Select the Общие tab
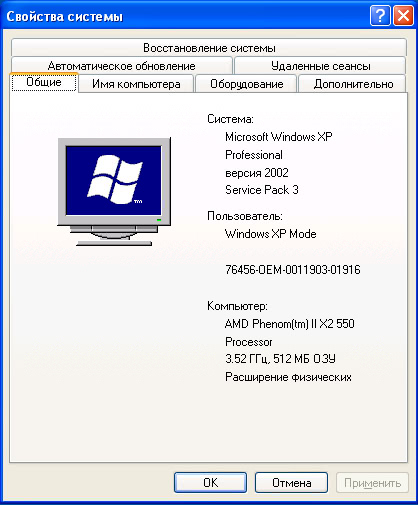 tap(44, 82)
